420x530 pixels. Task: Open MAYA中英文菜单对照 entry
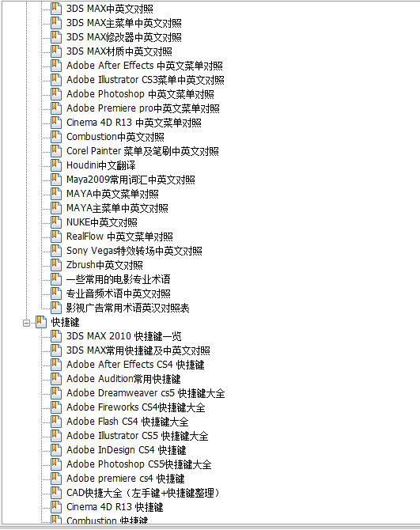tap(112, 194)
